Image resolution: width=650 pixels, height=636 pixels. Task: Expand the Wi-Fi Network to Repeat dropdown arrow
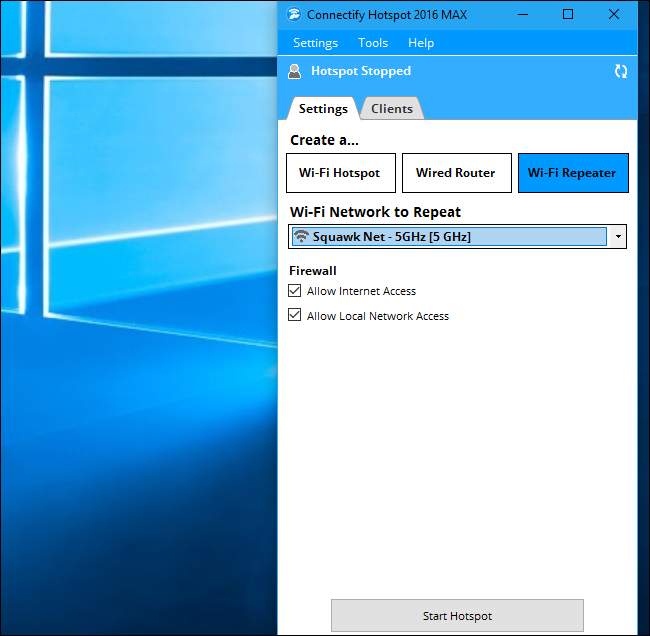point(618,237)
